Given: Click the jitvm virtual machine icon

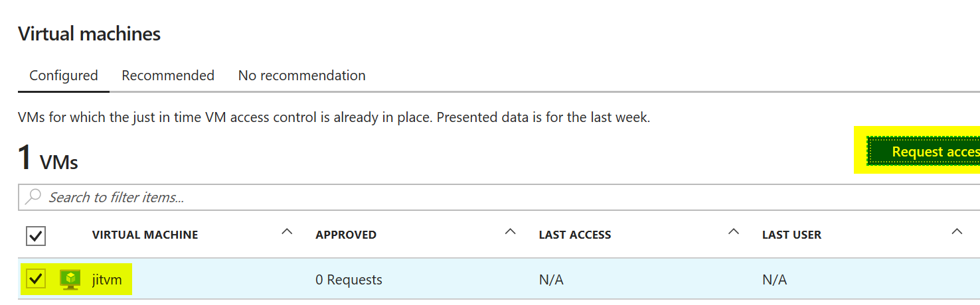Looking at the screenshot, I should pyautogui.click(x=70, y=280).
